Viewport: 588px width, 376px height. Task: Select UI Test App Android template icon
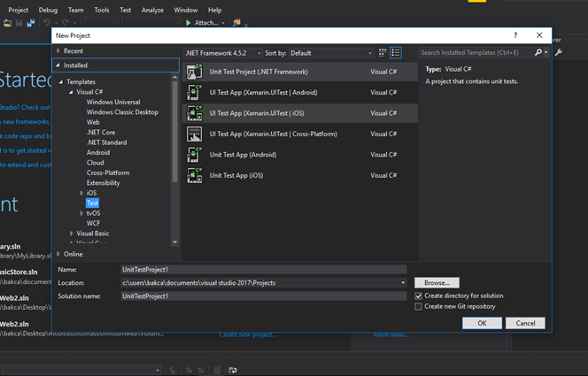tap(194, 93)
